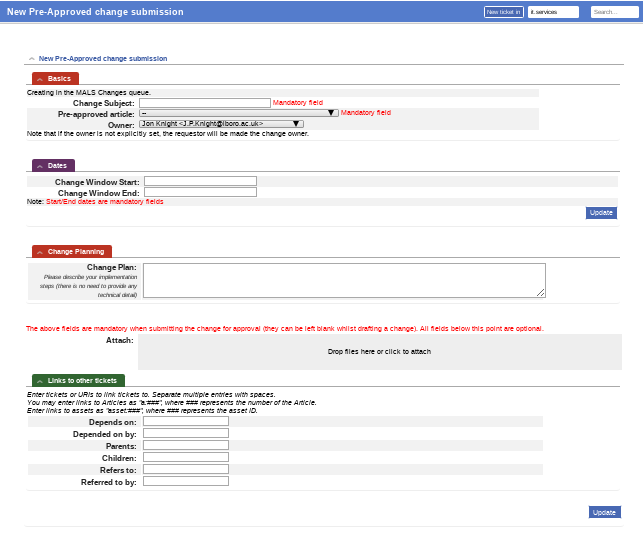Click the Change Window Start field
643x543 pixels.
[200, 181]
